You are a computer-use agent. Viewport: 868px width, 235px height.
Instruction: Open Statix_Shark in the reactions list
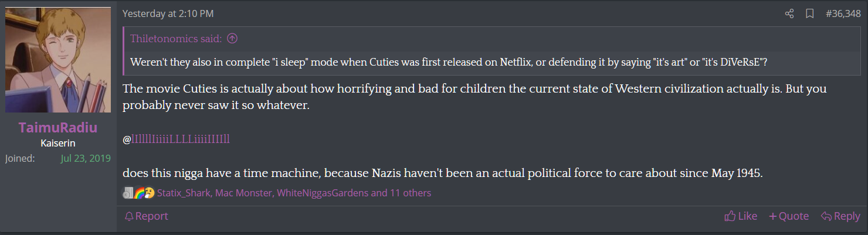(x=184, y=193)
